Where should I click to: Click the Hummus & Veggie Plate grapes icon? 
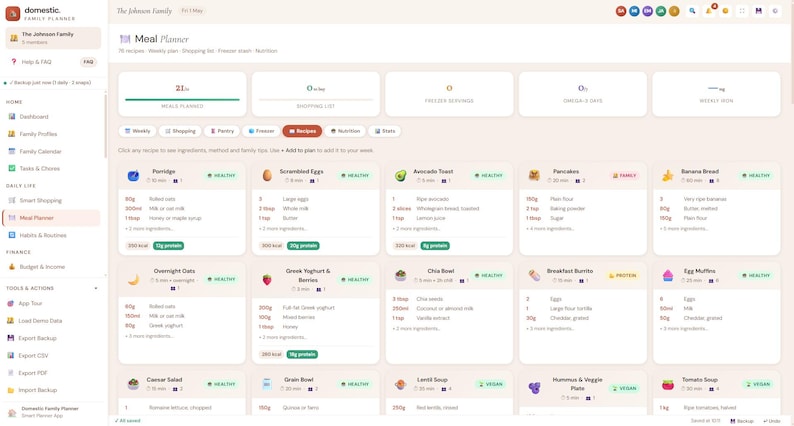coord(534,388)
